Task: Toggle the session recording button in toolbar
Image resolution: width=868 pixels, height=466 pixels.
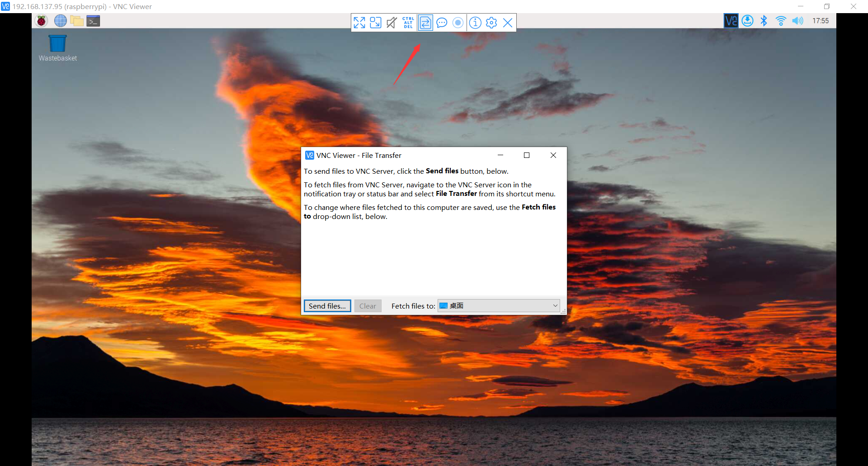Action: [x=458, y=23]
